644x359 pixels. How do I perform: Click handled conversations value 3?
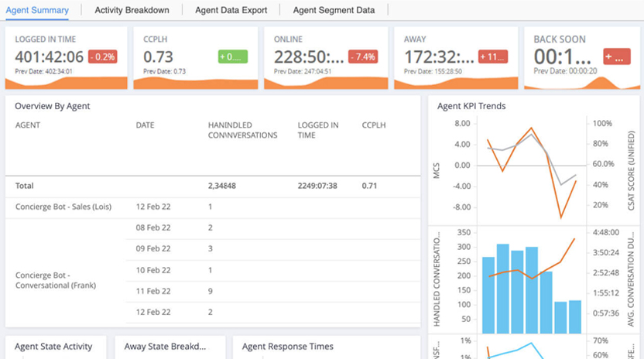(x=211, y=248)
